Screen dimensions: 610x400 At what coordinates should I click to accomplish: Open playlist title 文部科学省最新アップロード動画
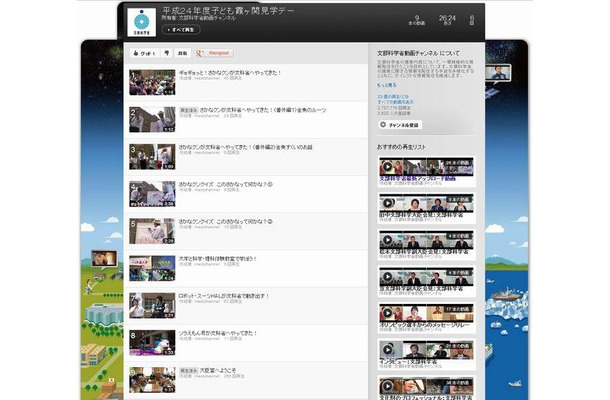417,179
